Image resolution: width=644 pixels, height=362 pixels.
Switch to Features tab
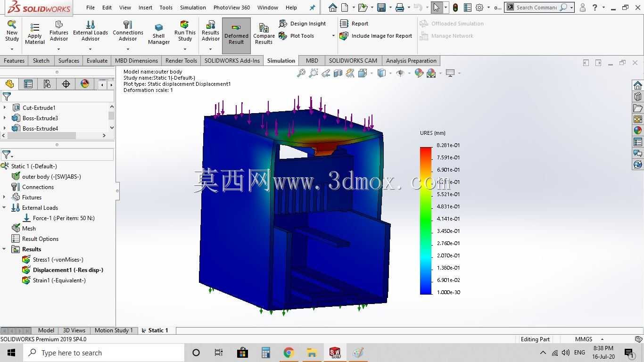[x=14, y=60]
